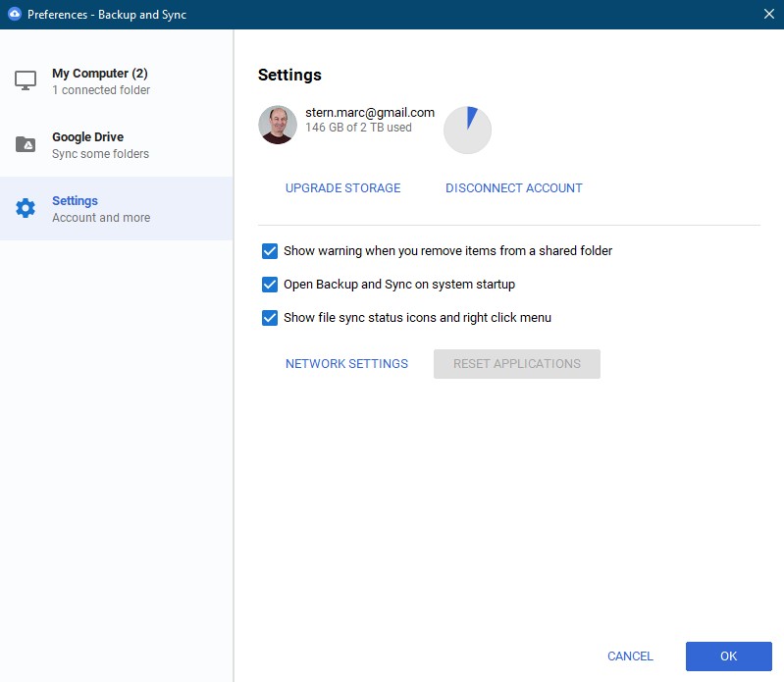Click the stern.marc@gmail.com email text
The height and width of the screenshot is (682, 784).
click(370, 113)
